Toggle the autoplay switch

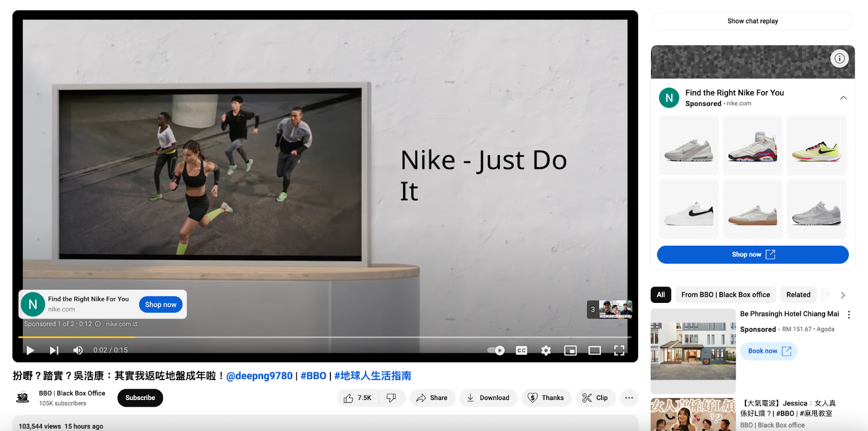click(496, 350)
